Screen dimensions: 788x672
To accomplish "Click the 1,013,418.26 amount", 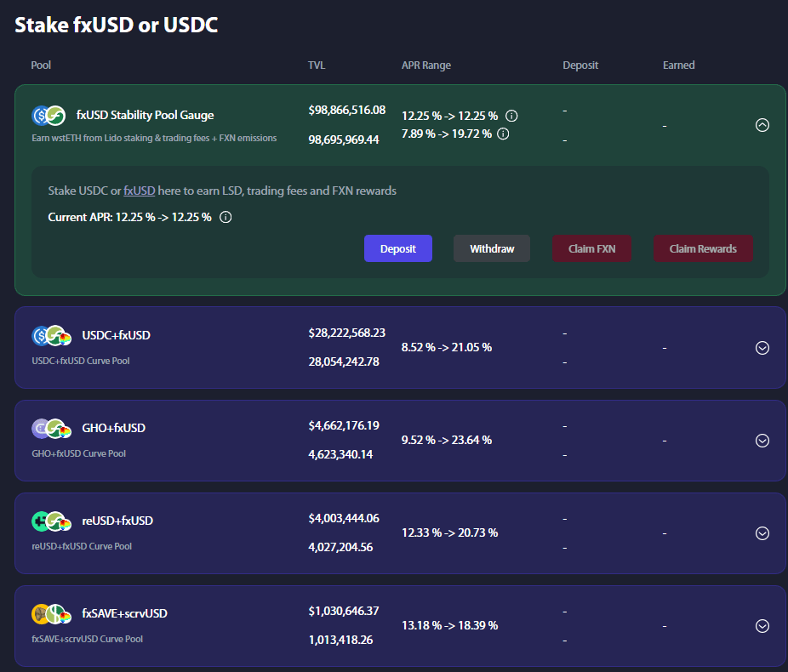I will 340,640.
